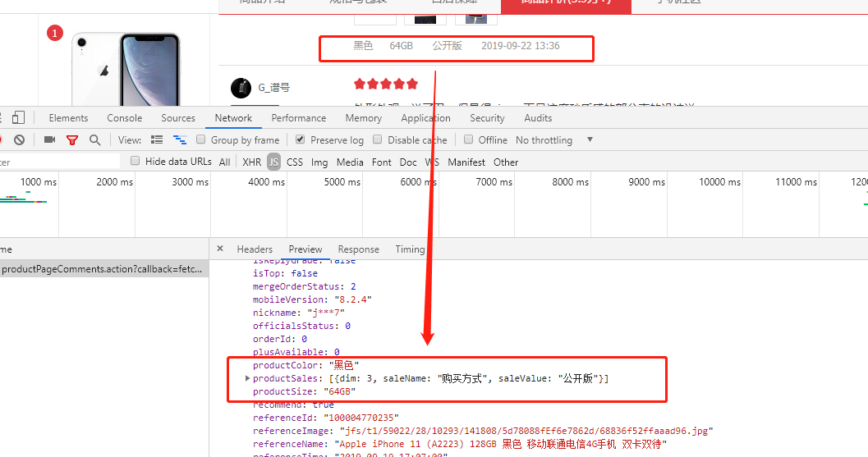Filter requests by All types

224,162
